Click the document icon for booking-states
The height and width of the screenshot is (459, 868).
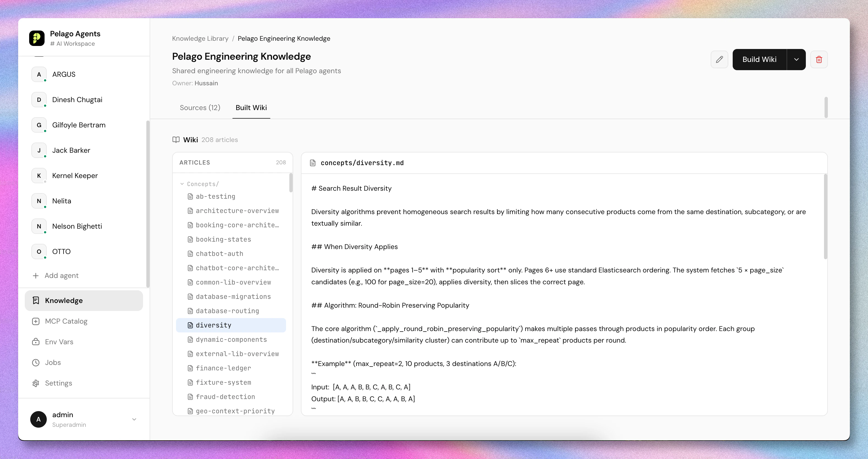coord(190,239)
